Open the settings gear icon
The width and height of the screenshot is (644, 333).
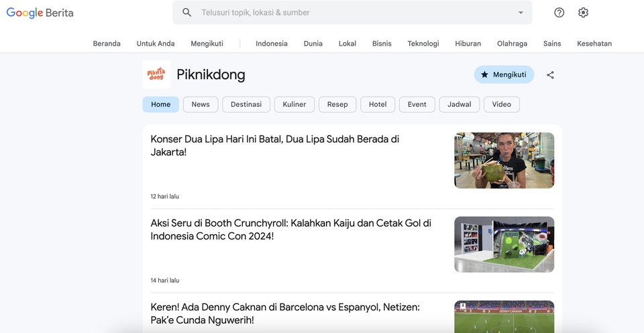[x=583, y=12]
